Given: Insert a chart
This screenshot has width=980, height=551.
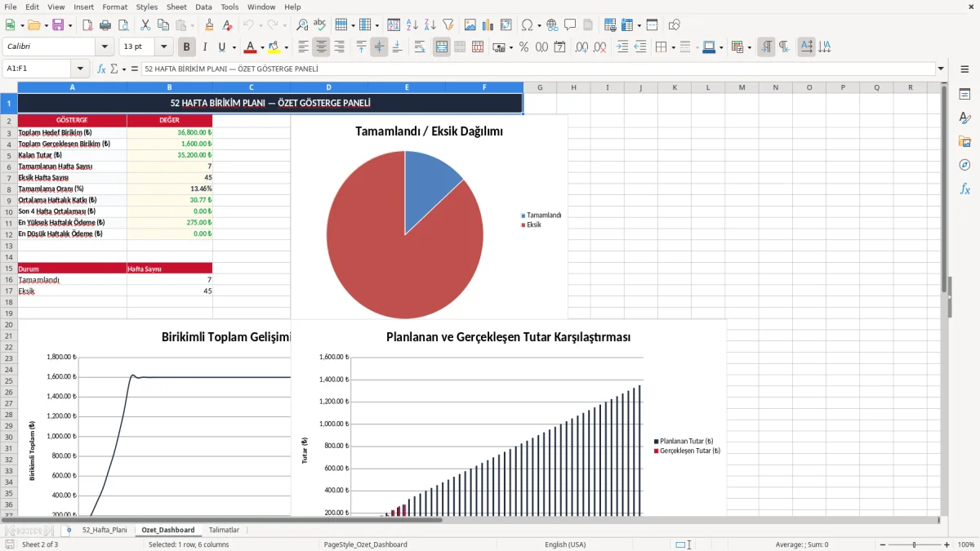Looking at the screenshot, I should point(488,25).
